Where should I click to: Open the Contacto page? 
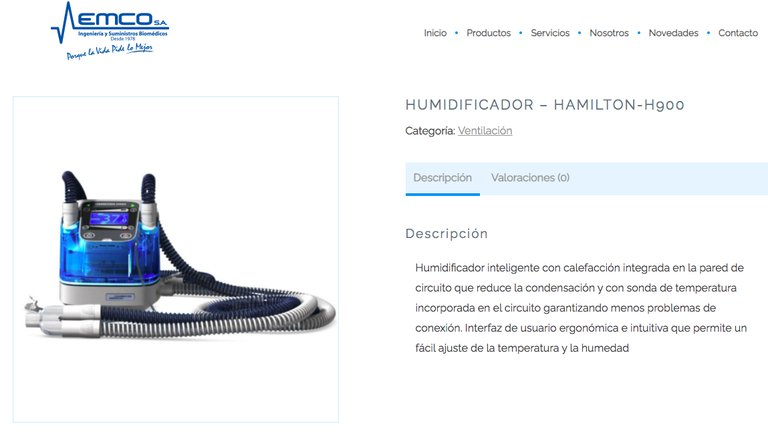click(738, 33)
